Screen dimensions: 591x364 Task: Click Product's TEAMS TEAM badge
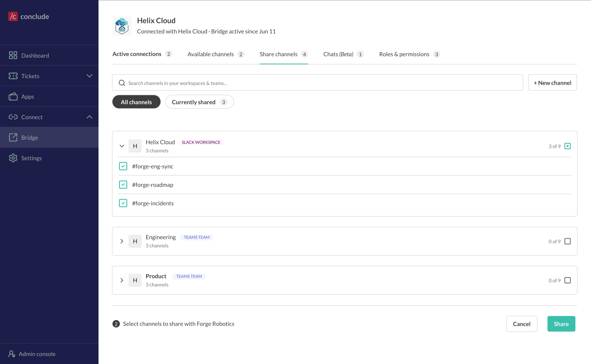pos(189,276)
